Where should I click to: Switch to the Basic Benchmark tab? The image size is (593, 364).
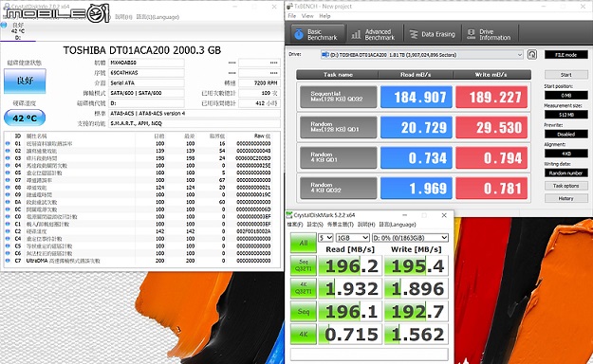tap(318, 34)
